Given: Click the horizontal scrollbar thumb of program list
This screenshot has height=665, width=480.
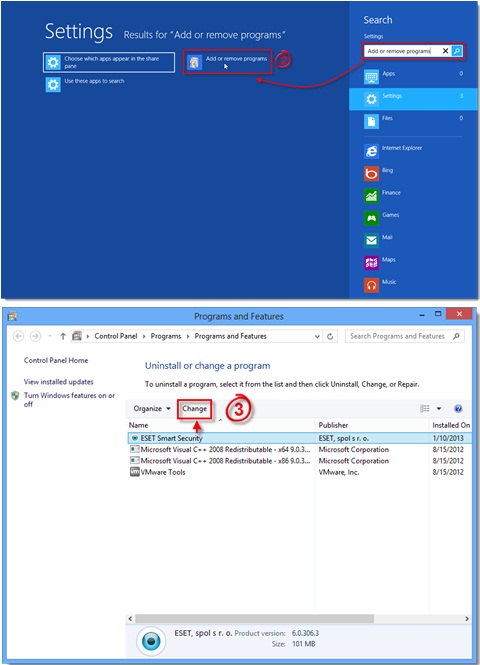Looking at the screenshot, I should [x=255, y=619].
